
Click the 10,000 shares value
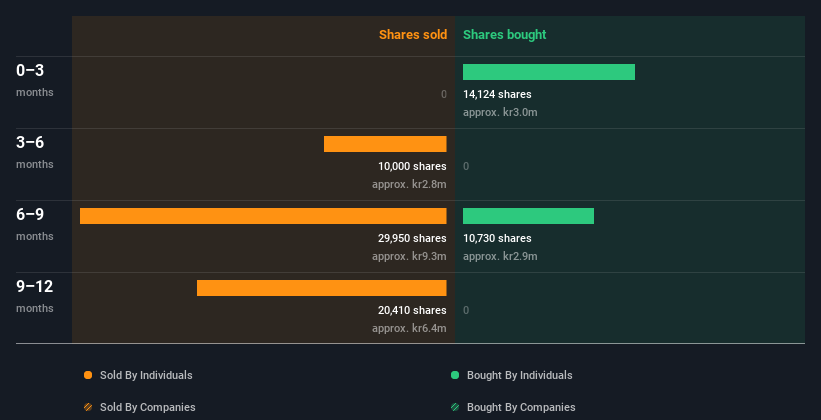(x=412, y=167)
